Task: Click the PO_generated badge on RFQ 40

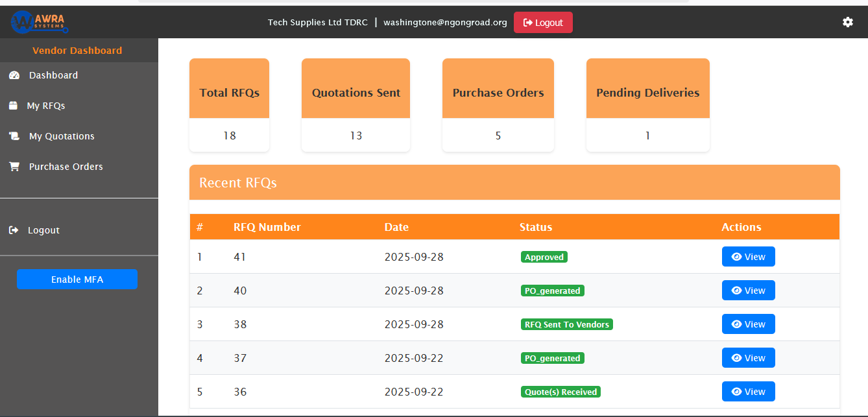Action: point(552,290)
